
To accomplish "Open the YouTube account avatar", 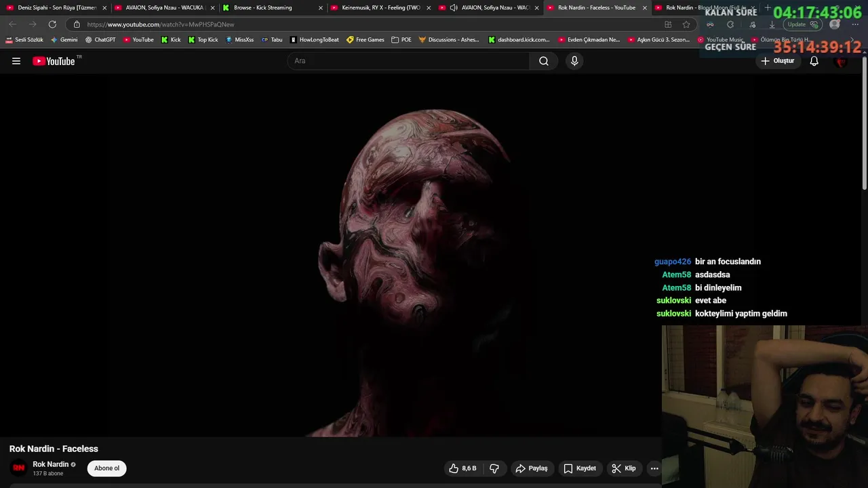I will coord(842,61).
